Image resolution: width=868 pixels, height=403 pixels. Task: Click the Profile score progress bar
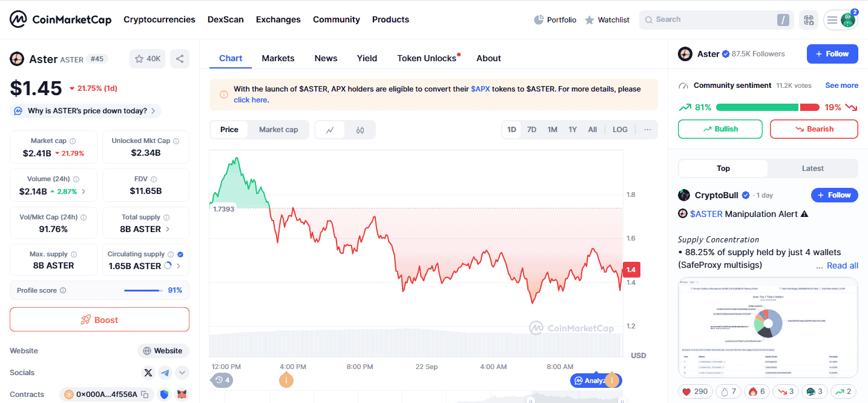(143, 290)
